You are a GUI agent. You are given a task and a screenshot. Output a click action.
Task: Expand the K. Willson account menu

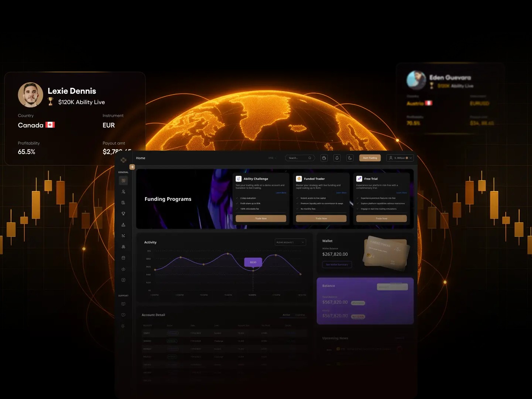pos(400,158)
